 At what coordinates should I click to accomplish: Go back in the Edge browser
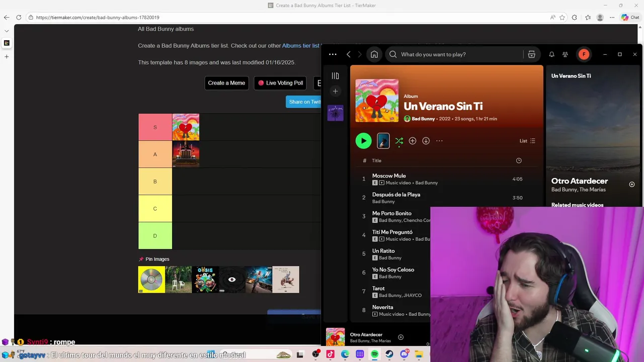(7, 17)
